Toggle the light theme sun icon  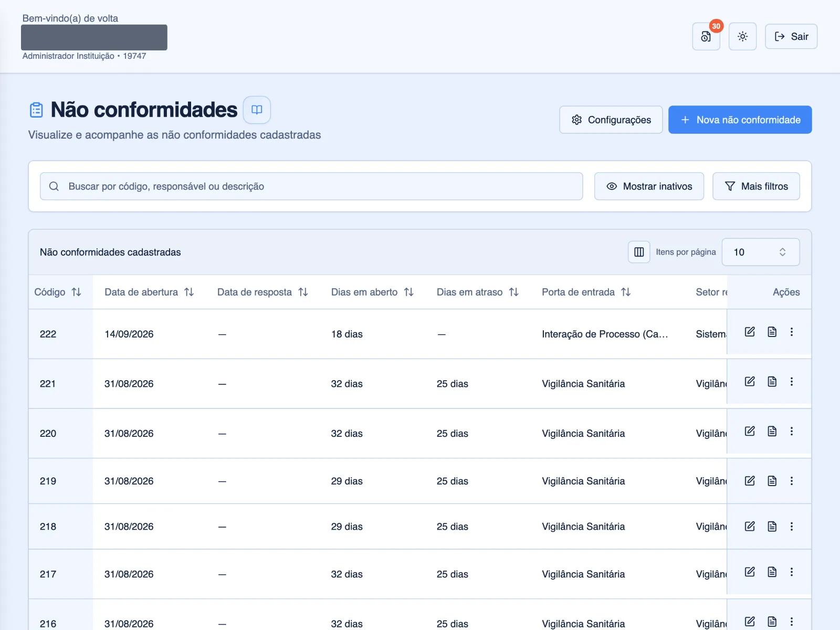point(742,36)
